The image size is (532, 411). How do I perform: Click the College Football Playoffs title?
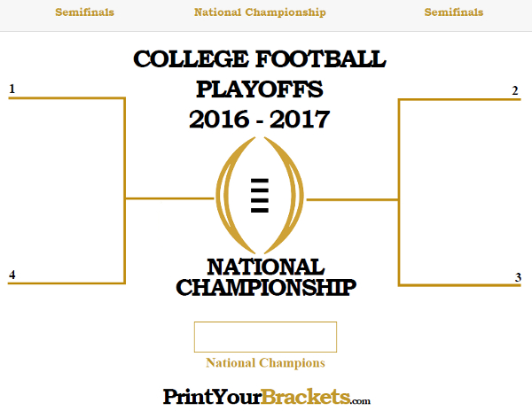pyautogui.click(x=260, y=74)
